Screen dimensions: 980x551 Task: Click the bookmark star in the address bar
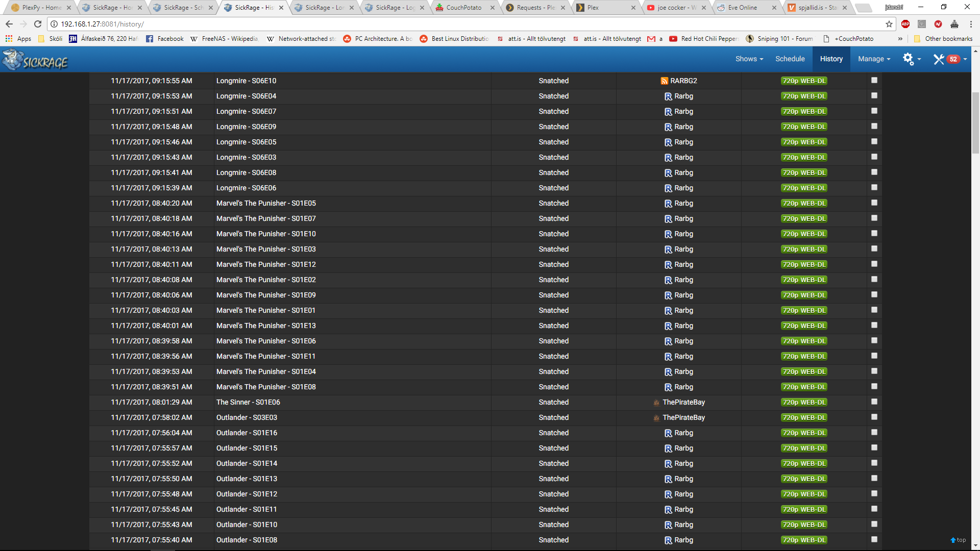(x=889, y=24)
